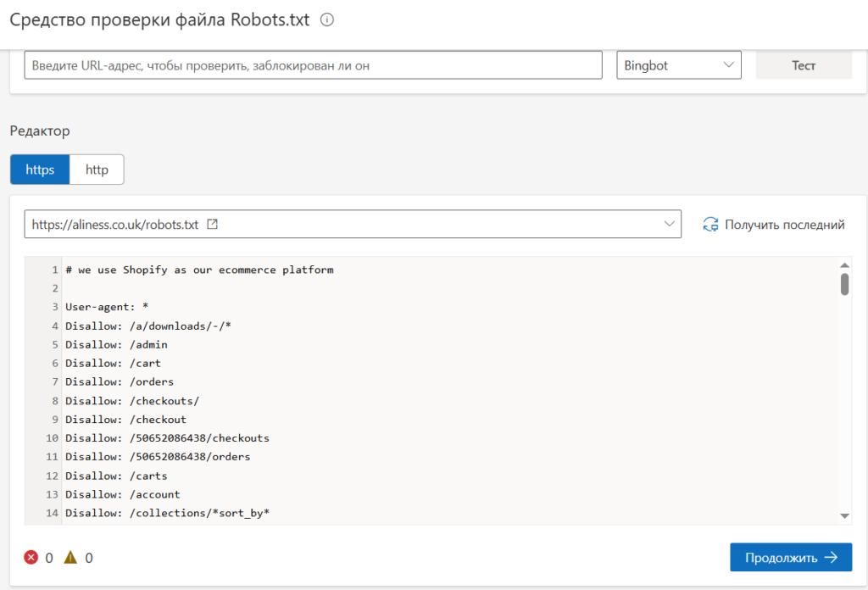
Task: Click the line 'Disallow: /50652086438/checkouts'
Action: click(x=167, y=437)
